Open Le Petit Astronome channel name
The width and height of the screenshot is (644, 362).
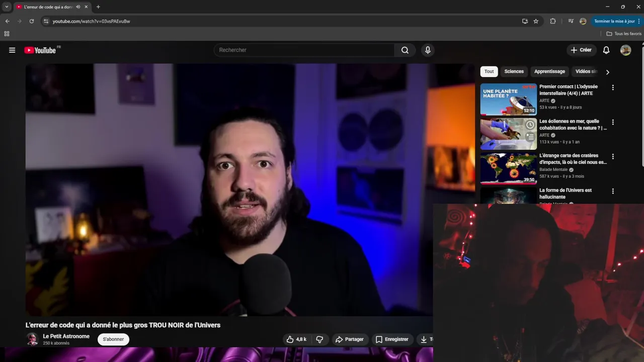[66, 336]
